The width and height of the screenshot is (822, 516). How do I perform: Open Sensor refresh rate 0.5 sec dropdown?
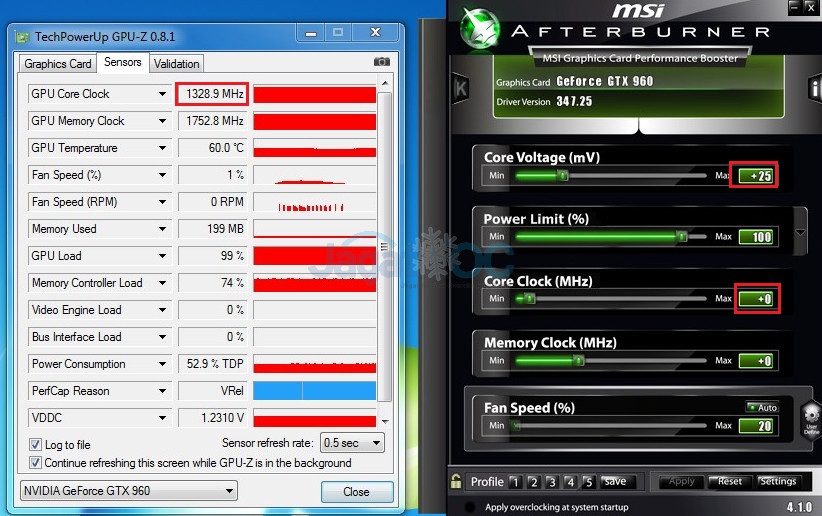pyautogui.click(x=352, y=443)
